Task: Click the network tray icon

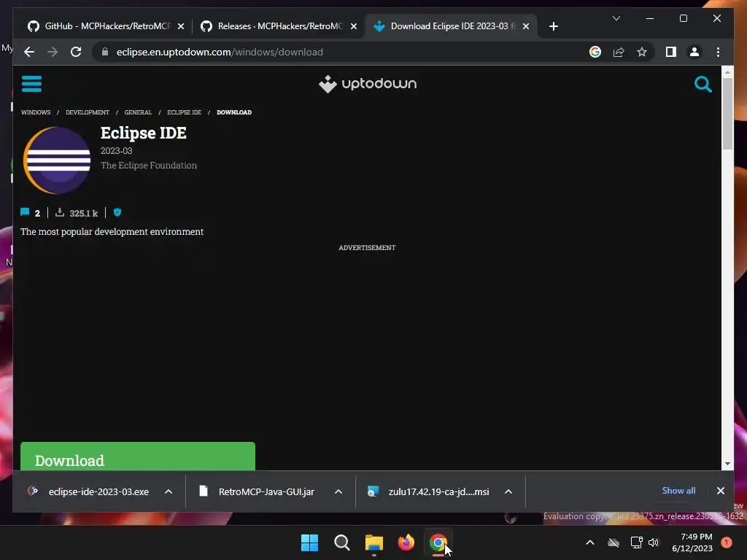Action: 636,542
